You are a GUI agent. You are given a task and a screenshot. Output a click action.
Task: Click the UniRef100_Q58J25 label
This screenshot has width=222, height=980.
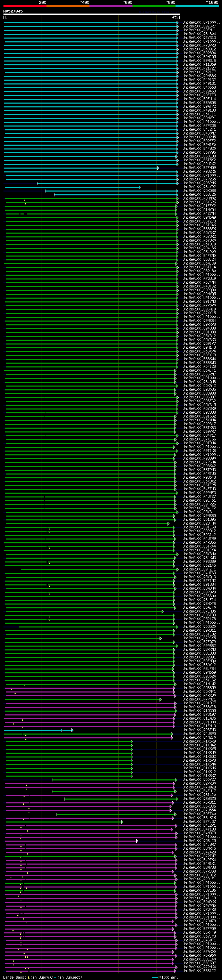click(199, 841)
